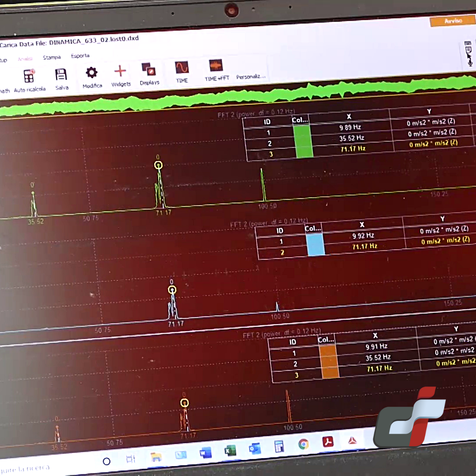This screenshot has width=476, height=476.
Task: Open Excel from the Windows taskbar
Action: (x=230, y=450)
